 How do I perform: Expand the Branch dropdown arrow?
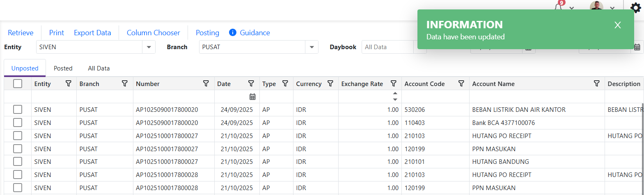coord(312,47)
